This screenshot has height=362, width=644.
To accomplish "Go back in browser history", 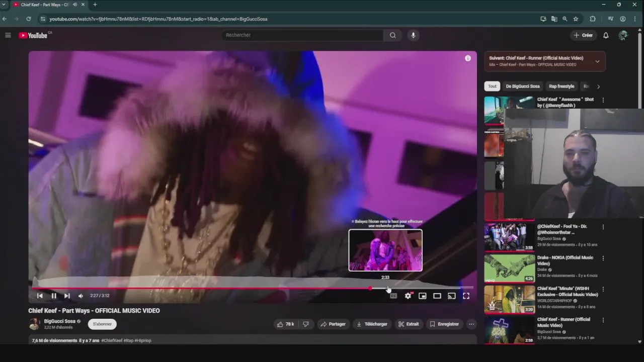I will click(5, 19).
